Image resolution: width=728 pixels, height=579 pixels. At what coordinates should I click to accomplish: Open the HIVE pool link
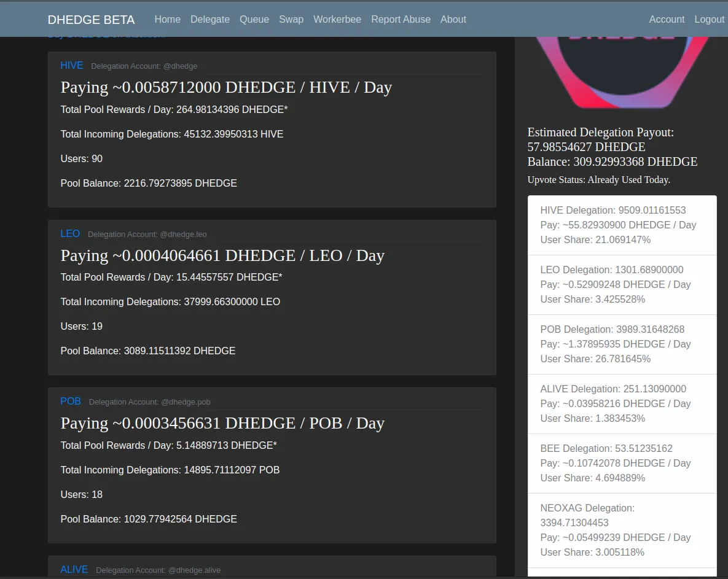click(71, 66)
